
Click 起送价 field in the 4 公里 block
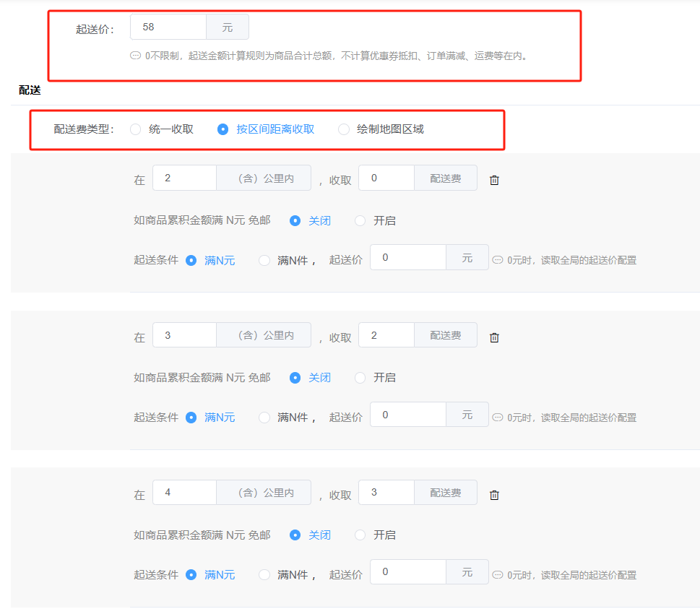point(408,571)
